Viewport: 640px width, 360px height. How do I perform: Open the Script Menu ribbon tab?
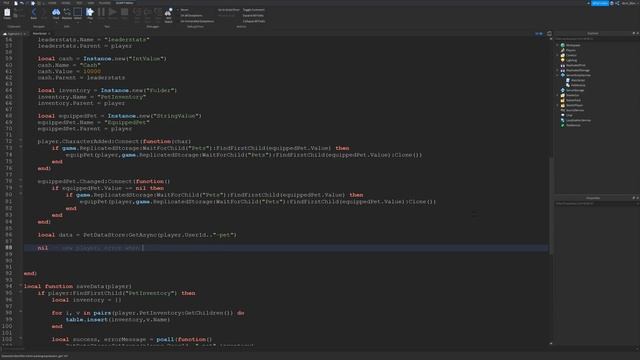click(124, 3)
